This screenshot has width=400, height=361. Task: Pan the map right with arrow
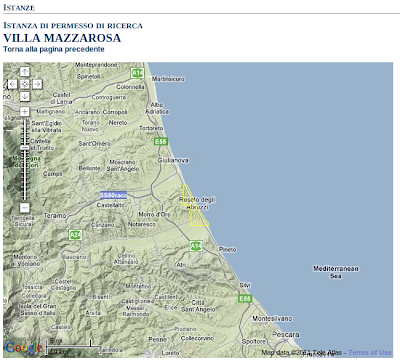coord(37,84)
